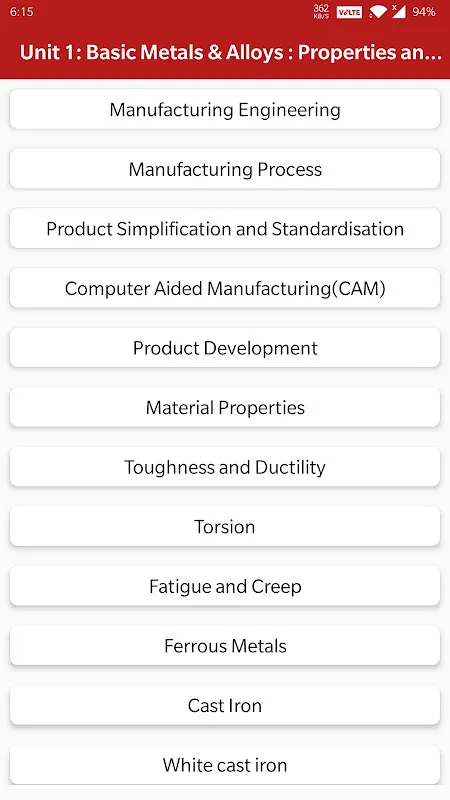Open Computer Aided Manufacturing(CAM) topic
450x800 pixels.
[225, 288]
